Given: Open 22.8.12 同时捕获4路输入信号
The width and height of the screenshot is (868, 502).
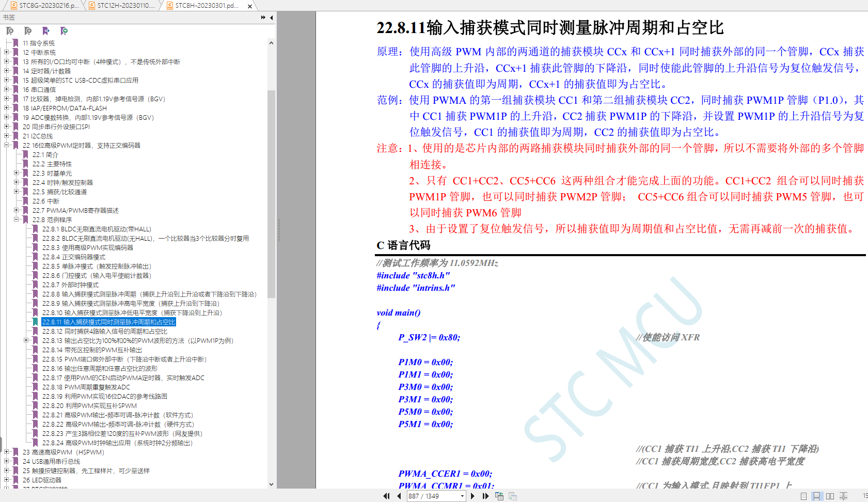Looking at the screenshot, I should pyautogui.click(x=105, y=331).
